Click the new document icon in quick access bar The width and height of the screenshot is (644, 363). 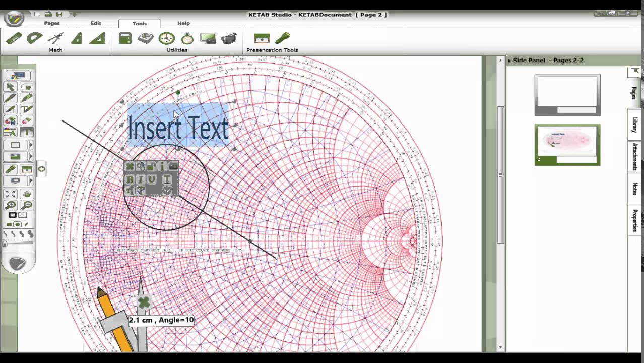37,14
